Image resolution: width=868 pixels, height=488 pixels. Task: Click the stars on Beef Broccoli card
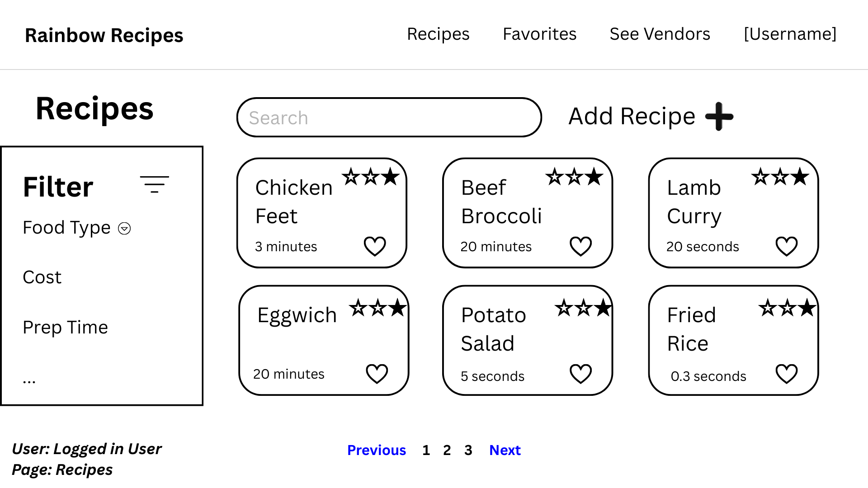point(574,177)
